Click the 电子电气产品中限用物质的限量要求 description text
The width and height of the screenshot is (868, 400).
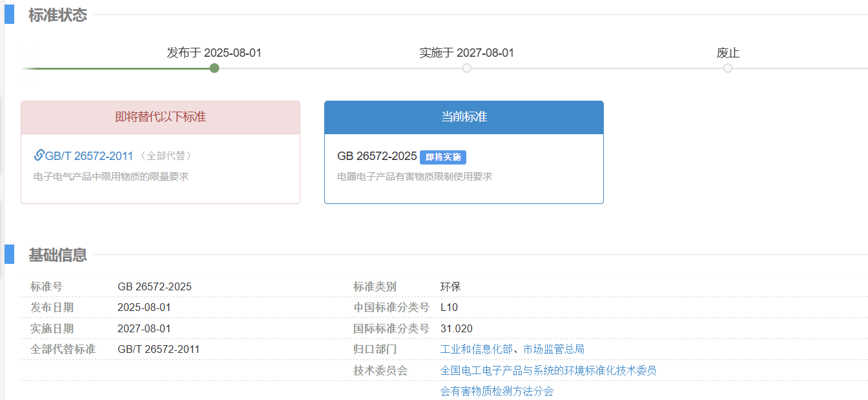(x=110, y=176)
